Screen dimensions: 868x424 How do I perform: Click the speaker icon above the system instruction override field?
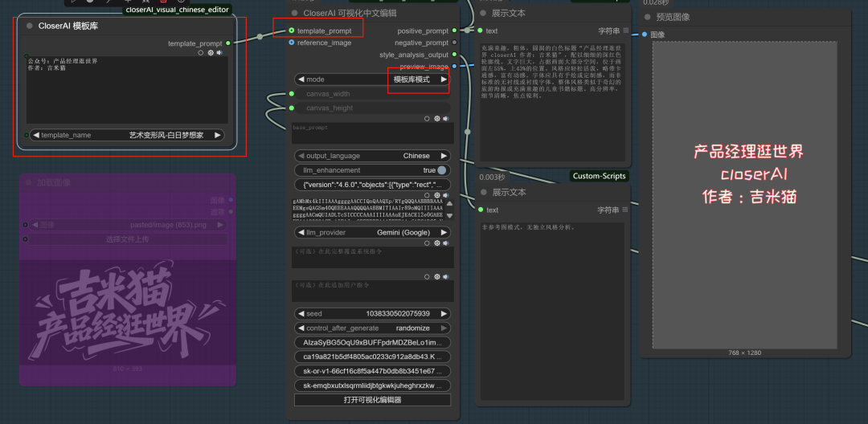pyautogui.click(x=446, y=243)
